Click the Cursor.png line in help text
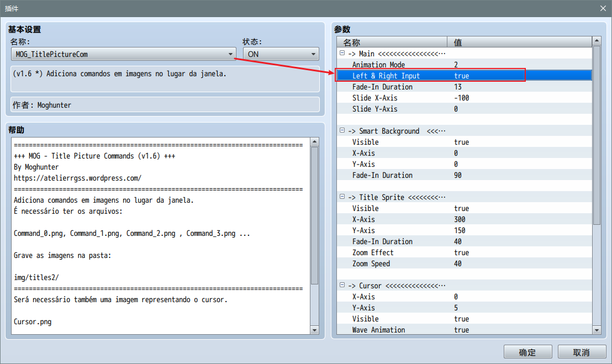This screenshot has width=612, height=364. [x=33, y=321]
